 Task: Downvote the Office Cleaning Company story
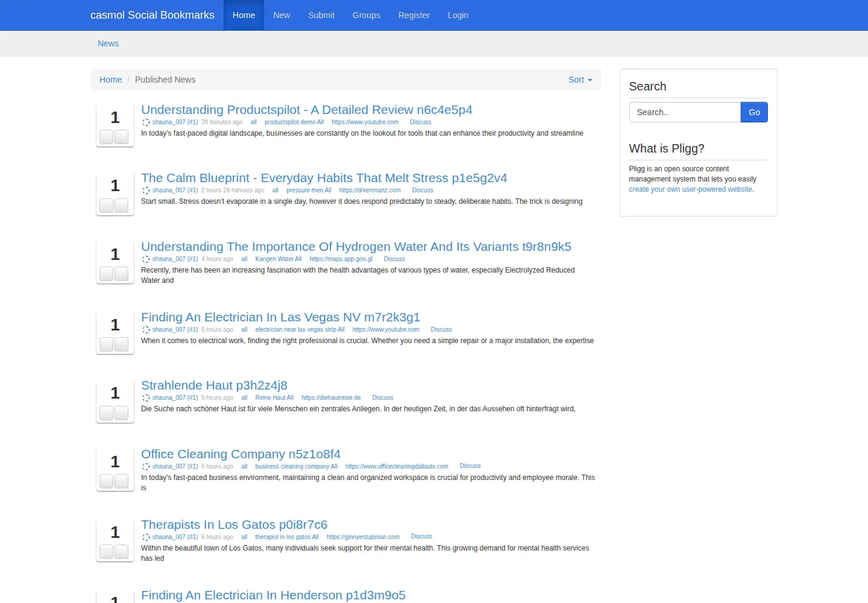(121, 481)
